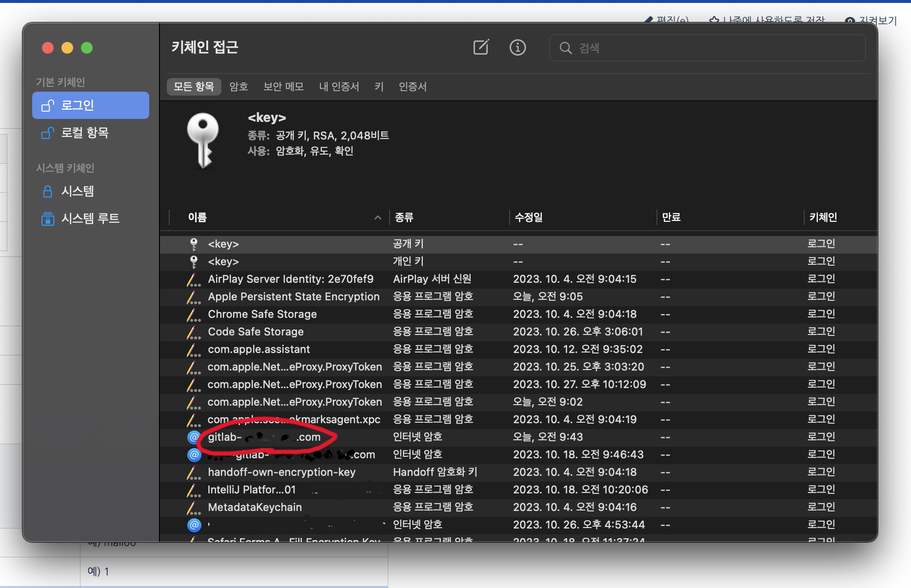Select the pencil icon beside AirPlay Server Identity

pyautogui.click(x=194, y=279)
